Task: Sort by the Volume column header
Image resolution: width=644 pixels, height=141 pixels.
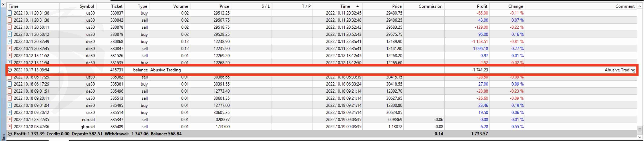Action: tap(169, 6)
